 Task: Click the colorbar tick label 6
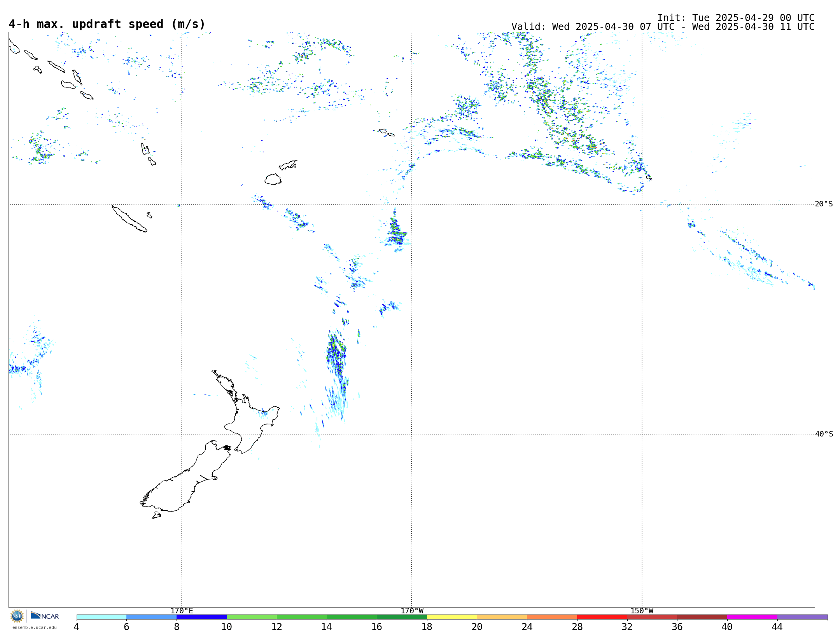[126, 627]
